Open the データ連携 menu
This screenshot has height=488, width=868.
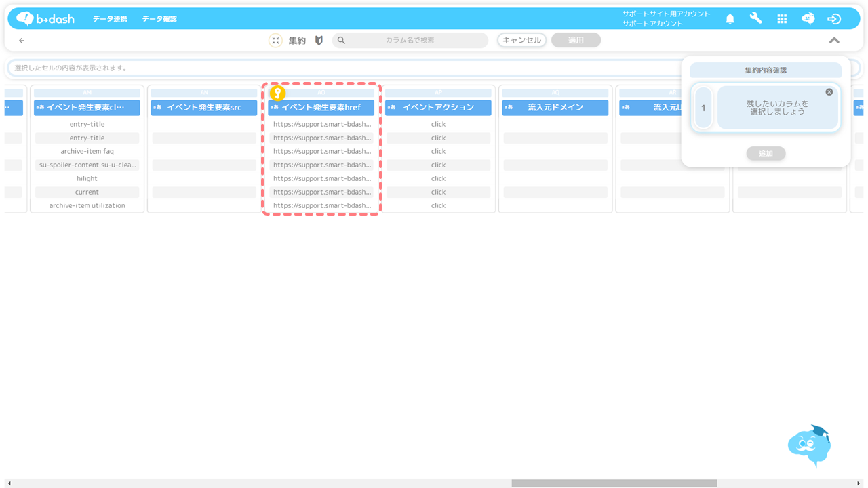point(110,19)
